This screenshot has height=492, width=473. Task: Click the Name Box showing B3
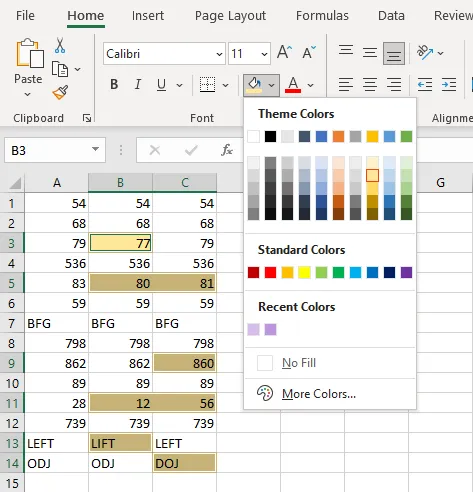[x=55, y=150]
